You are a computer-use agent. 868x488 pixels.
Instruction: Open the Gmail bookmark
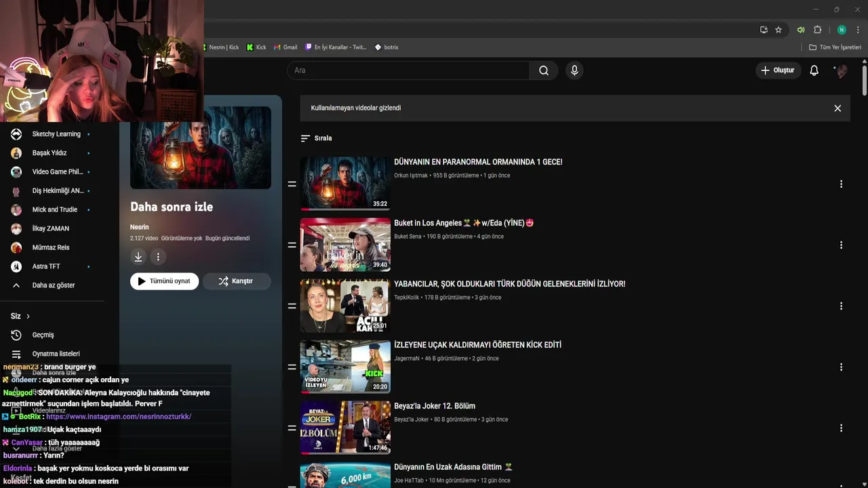pos(285,47)
